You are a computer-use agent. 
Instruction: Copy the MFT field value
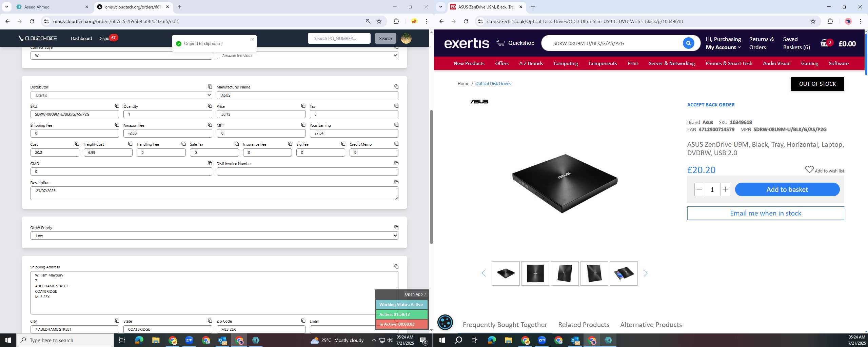click(303, 125)
